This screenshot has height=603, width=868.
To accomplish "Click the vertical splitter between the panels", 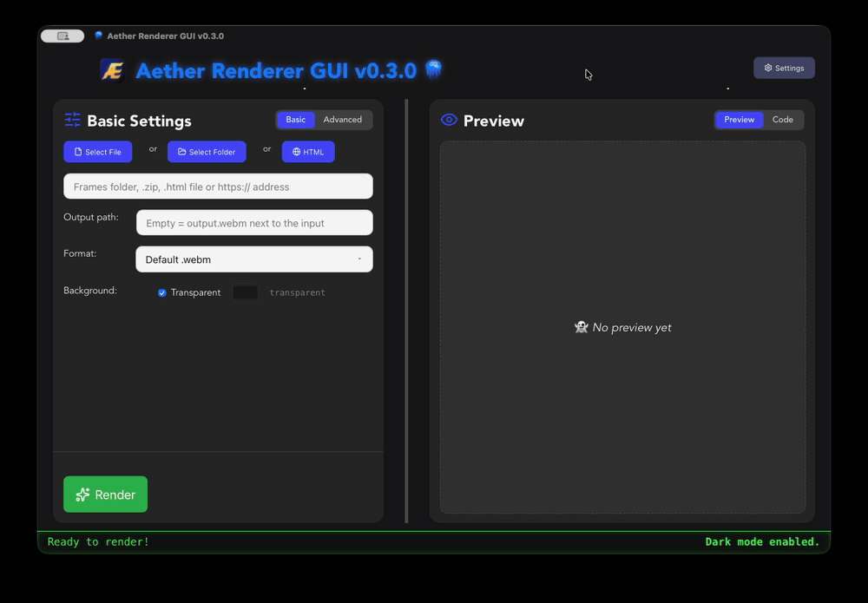I will [x=406, y=311].
